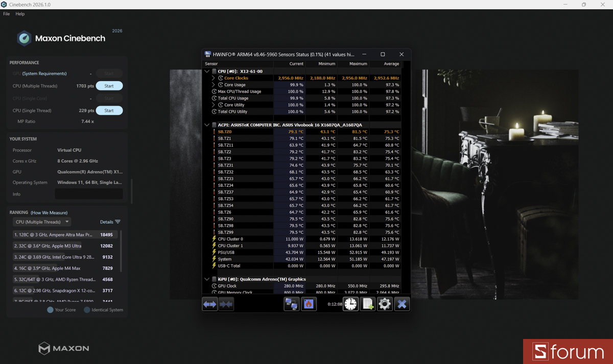The width and height of the screenshot is (613, 364).
Task: Click the ranking list scrollbar
Action: coord(121,250)
